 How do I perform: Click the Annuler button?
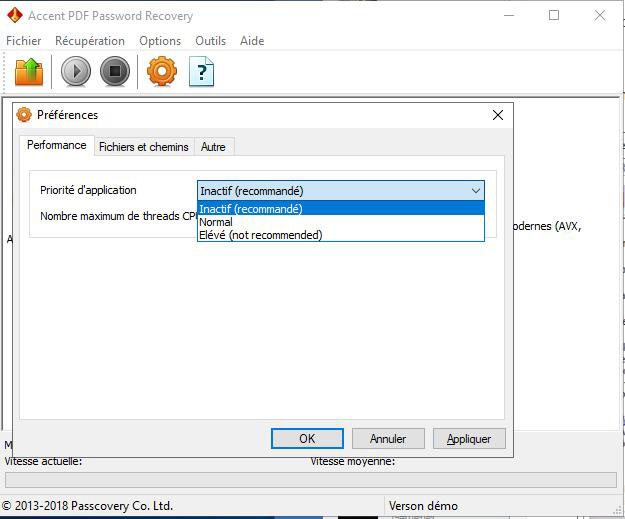tap(388, 439)
